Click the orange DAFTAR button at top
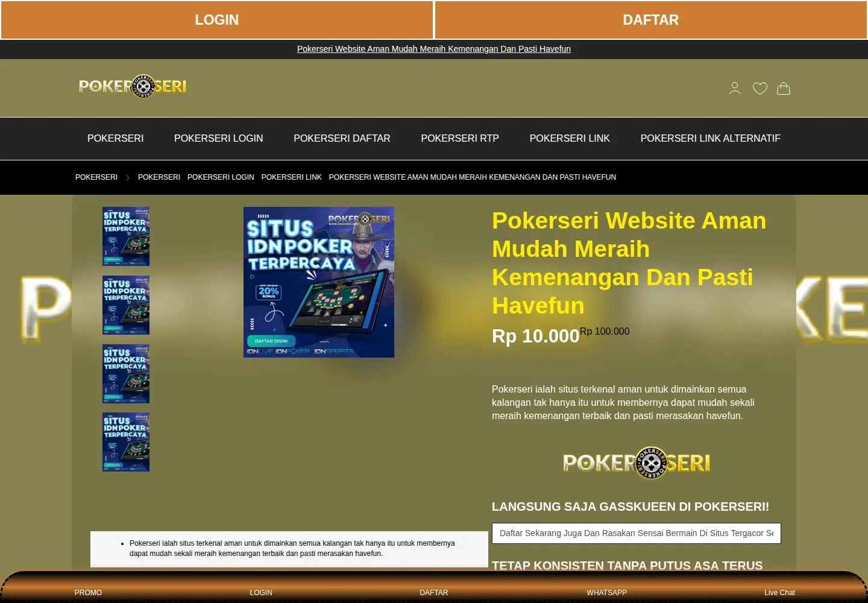 point(651,20)
